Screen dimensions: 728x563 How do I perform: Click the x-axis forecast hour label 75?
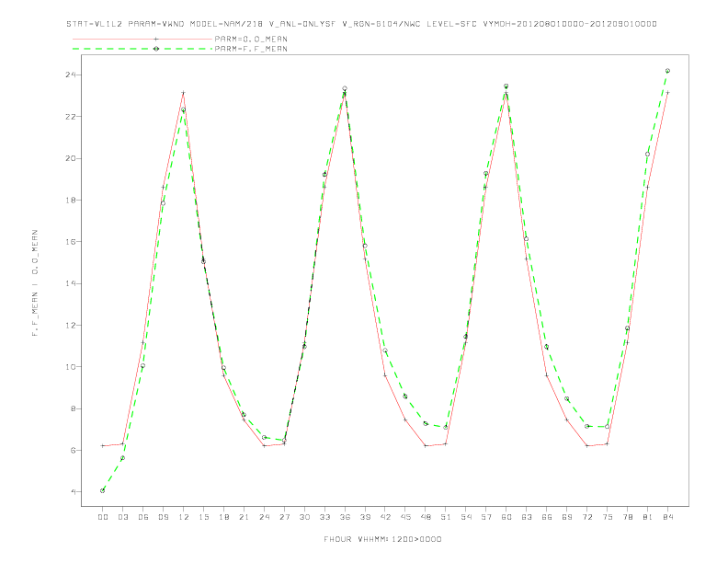click(x=608, y=517)
